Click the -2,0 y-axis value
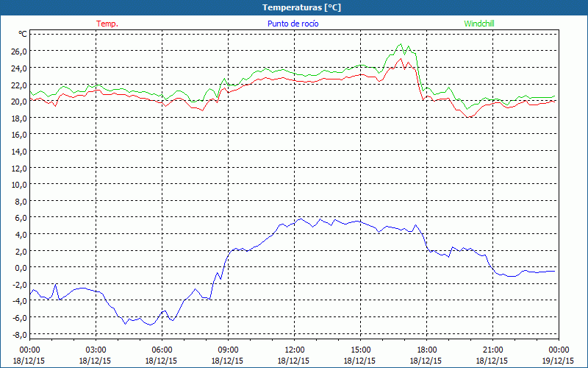The image size is (588, 368). pos(20,285)
